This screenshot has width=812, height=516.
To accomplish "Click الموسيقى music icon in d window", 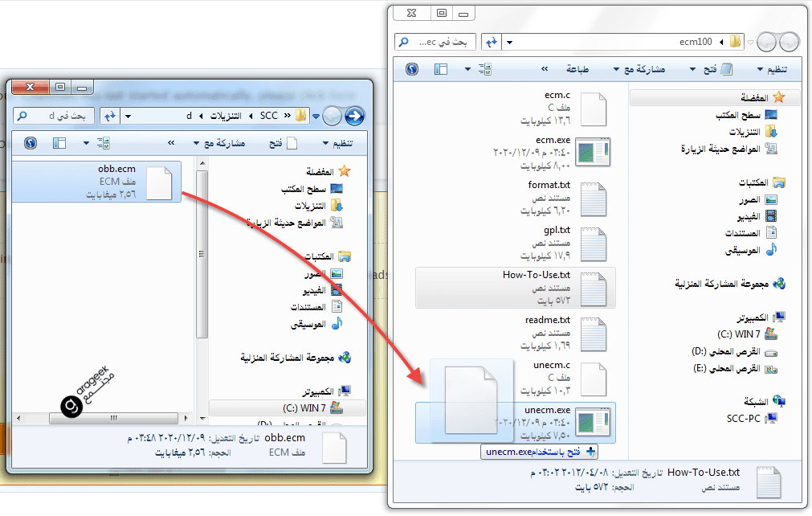I will (x=337, y=324).
